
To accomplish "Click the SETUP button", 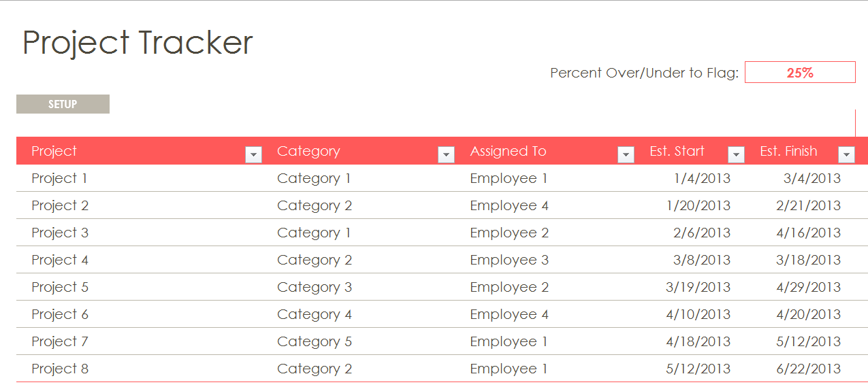I will coord(63,104).
